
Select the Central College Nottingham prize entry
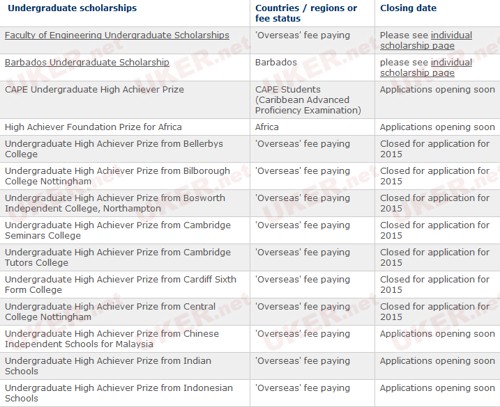pos(110,312)
